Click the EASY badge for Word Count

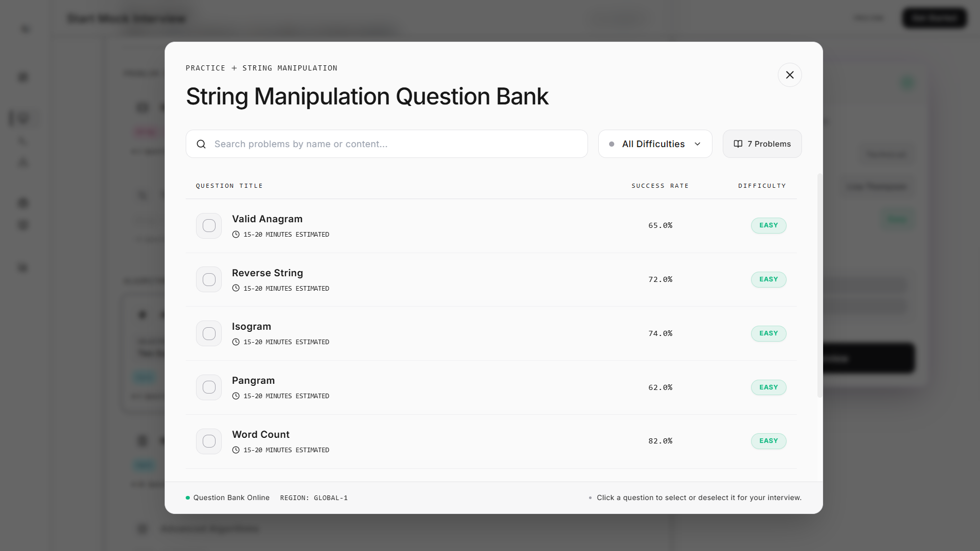(769, 441)
